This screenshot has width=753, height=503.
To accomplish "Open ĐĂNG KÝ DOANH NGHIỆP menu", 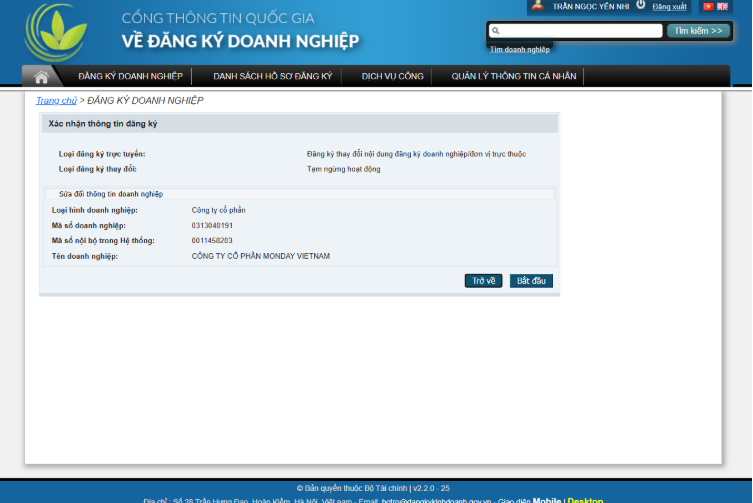I will (130, 76).
